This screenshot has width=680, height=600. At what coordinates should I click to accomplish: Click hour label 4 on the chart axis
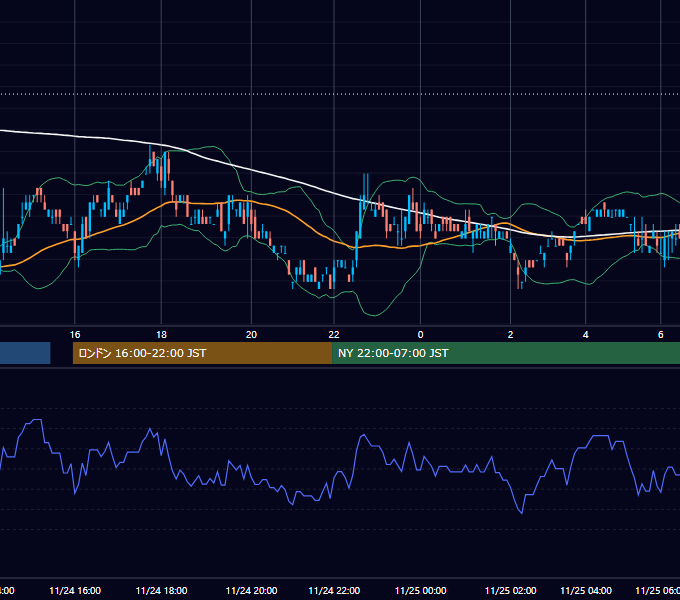tap(585, 334)
